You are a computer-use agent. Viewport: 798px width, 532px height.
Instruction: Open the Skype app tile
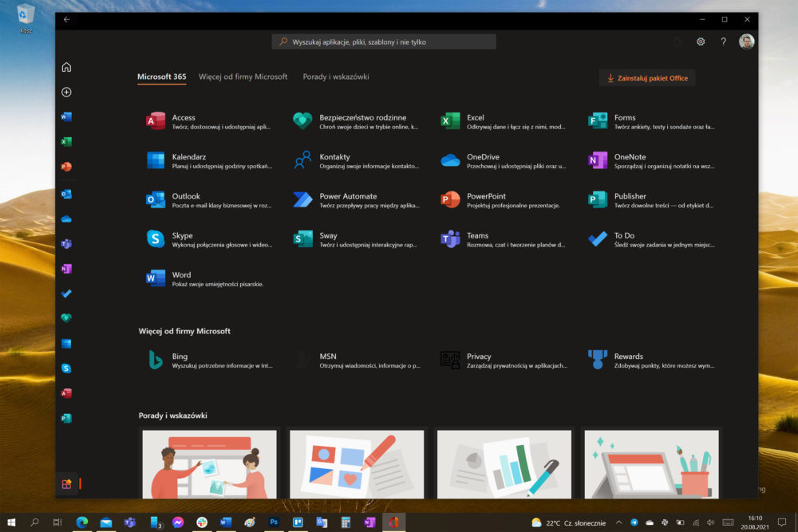(208, 239)
